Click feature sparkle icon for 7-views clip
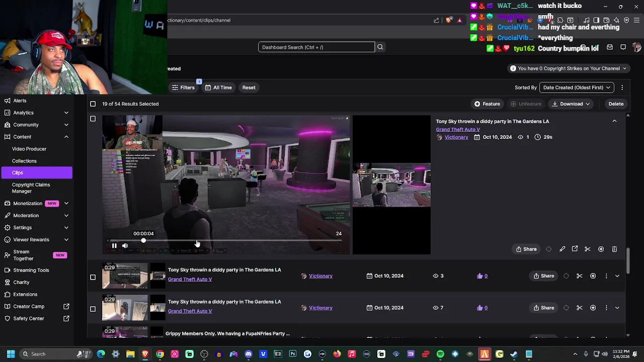Image resolution: width=644 pixels, height=362 pixels. 593,308
